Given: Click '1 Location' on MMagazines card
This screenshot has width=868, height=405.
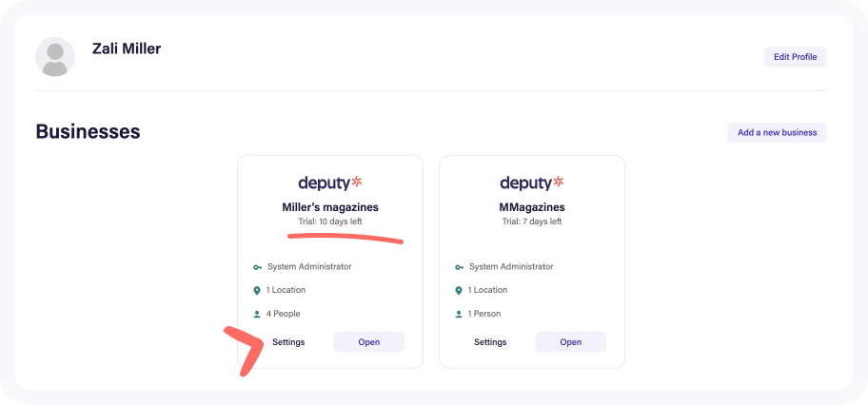Looking at the screenshot, I should [487, 290].
